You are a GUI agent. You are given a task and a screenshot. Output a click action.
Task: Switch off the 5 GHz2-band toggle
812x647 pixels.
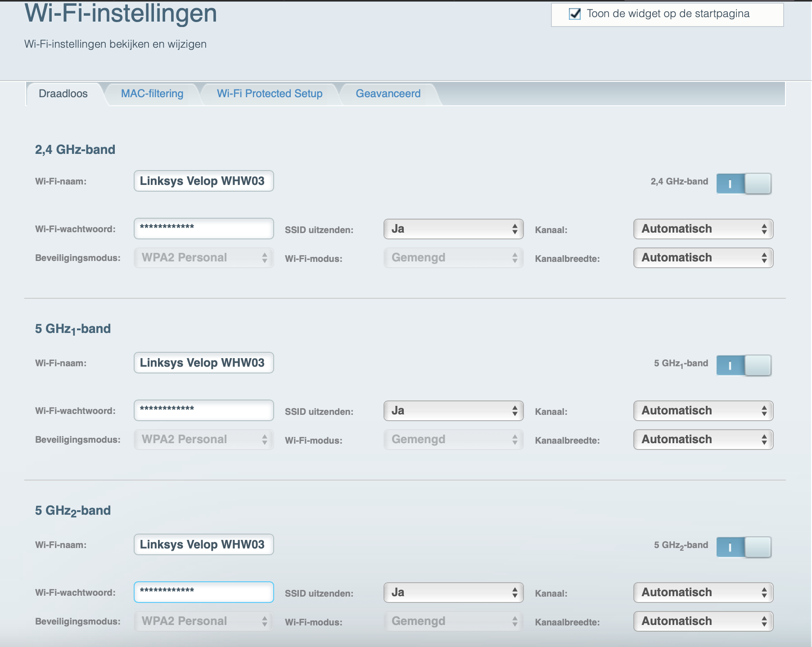(744, 547)
